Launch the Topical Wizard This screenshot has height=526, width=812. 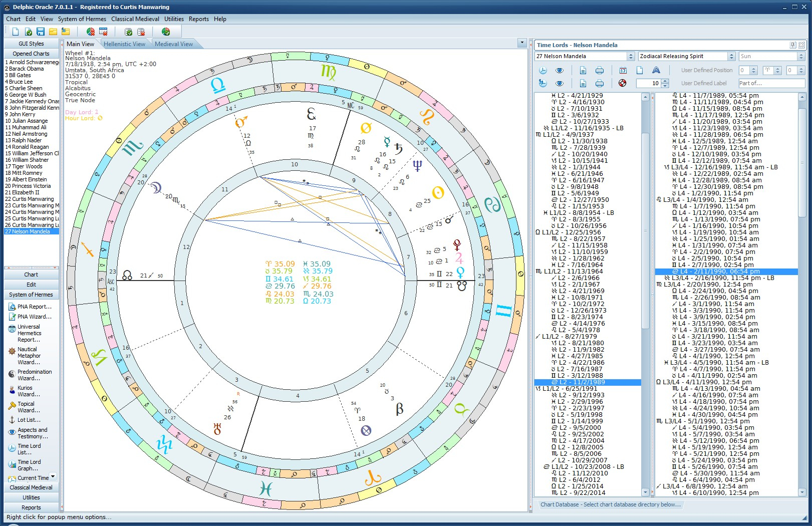click(25, 407)
